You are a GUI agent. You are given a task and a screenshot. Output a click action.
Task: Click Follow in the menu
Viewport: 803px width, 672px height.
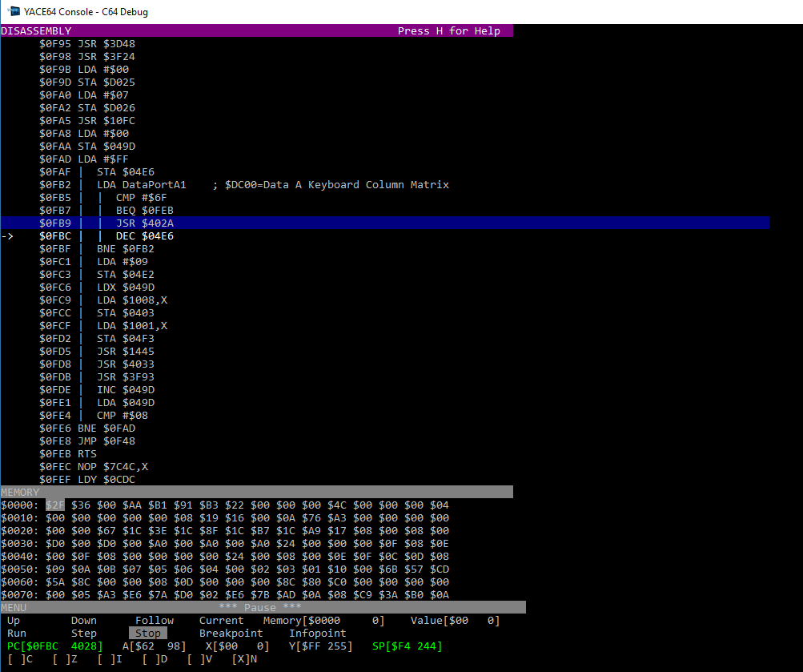[x=155, y=620]
